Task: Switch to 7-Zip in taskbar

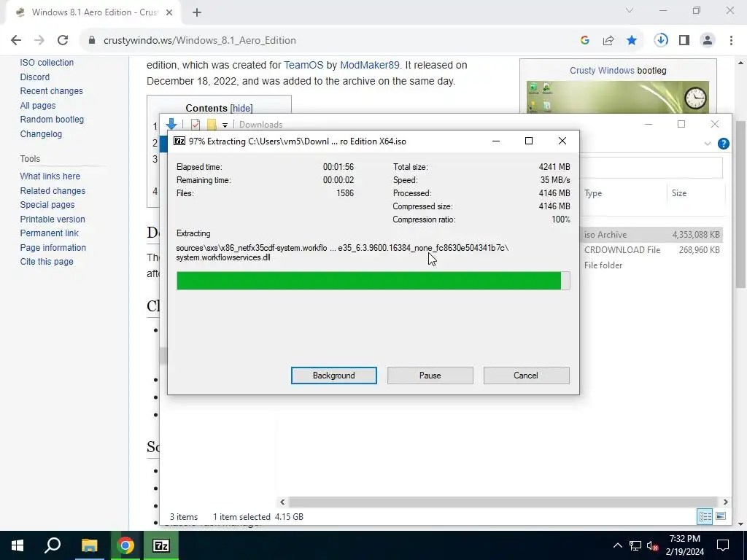Action: (161, 545)
